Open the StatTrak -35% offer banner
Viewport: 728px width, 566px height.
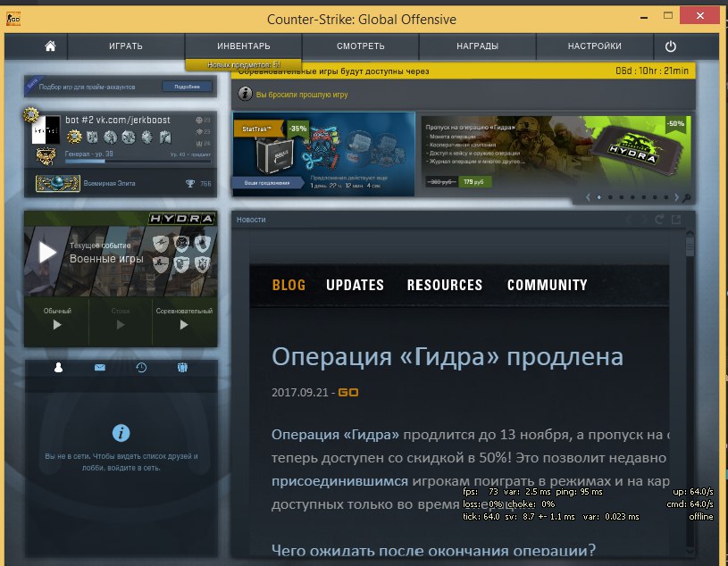point(323,154)
